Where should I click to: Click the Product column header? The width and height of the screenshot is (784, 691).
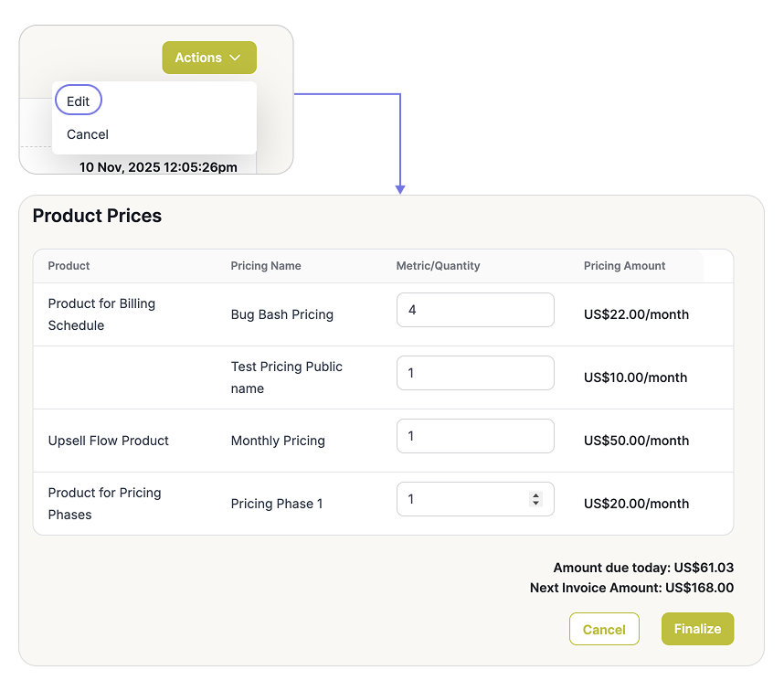[69, 266]
